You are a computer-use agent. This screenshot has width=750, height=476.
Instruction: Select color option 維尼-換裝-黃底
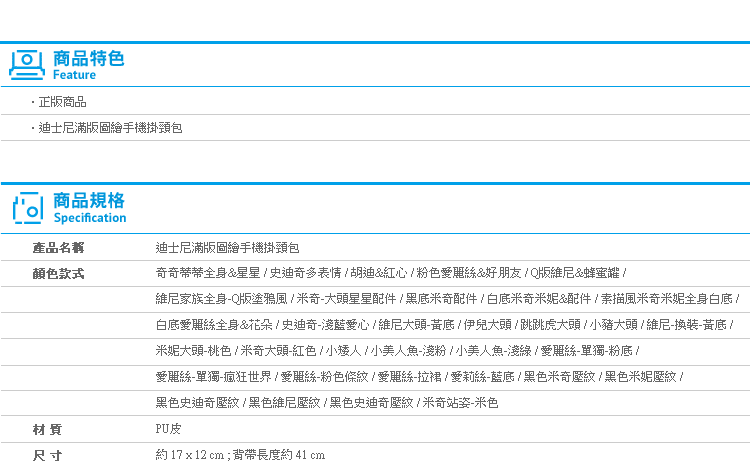pos(686,325)
